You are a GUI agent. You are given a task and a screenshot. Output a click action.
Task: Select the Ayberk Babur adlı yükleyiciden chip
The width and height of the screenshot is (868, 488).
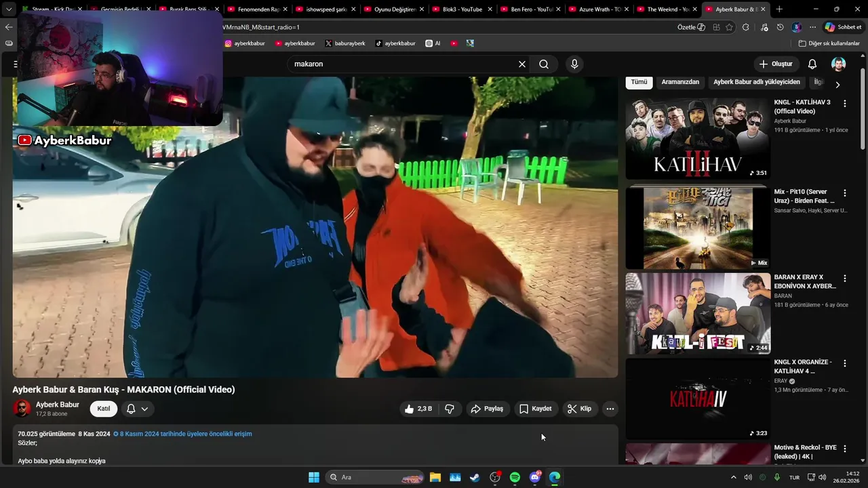click(757, 82)
